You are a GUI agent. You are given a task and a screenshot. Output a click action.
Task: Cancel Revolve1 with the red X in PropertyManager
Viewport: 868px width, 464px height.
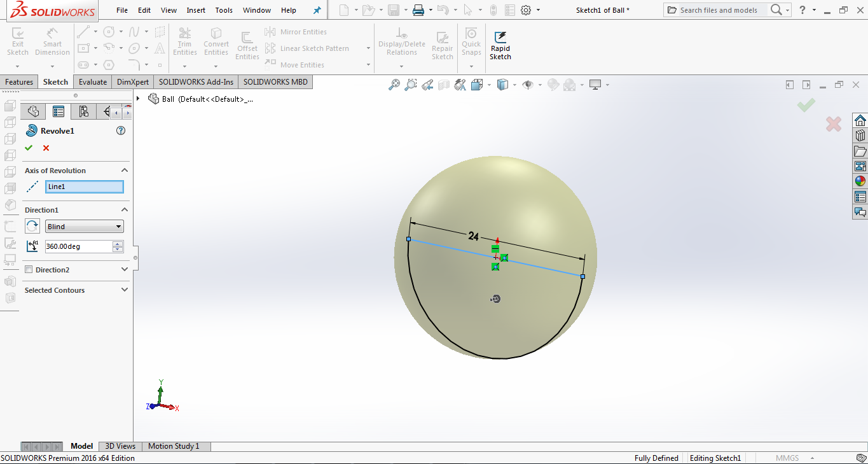pos(46,148)
